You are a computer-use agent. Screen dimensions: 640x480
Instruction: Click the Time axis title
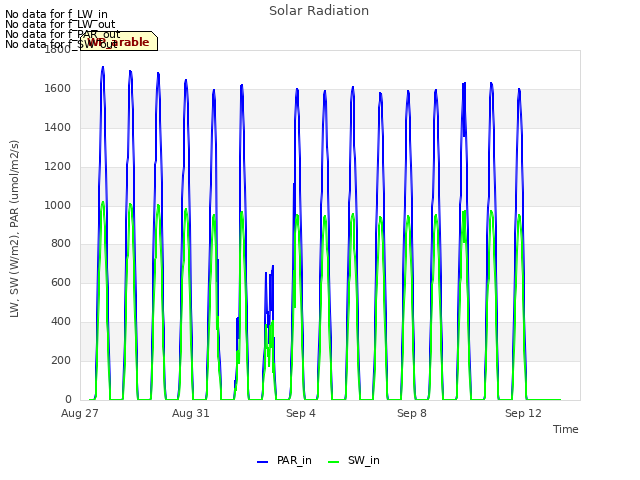(x=566, y=429)
